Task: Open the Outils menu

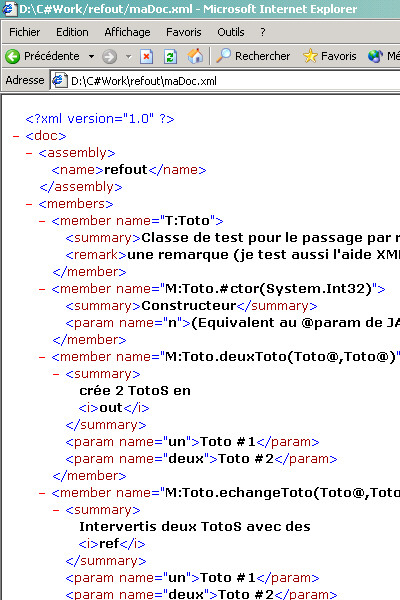Action: coord(231,32)
